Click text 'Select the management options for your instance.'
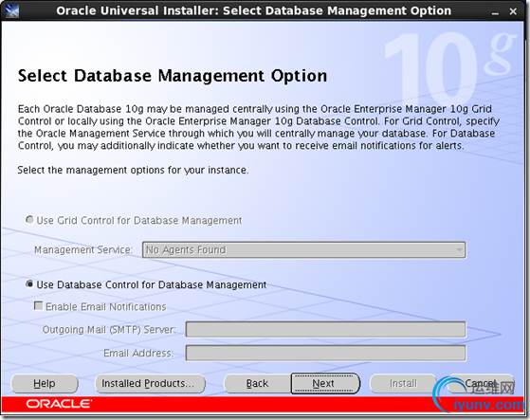 pyautogui.click(x=133, y=170)
